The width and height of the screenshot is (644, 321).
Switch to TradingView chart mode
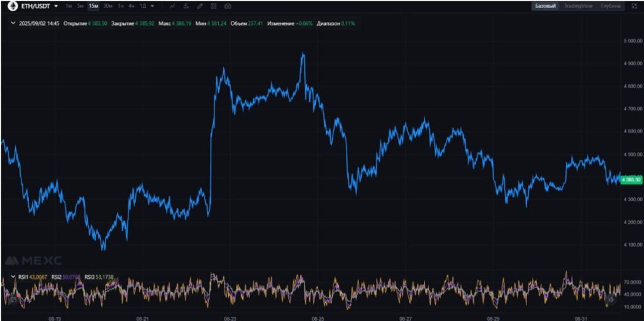point(578,6)
